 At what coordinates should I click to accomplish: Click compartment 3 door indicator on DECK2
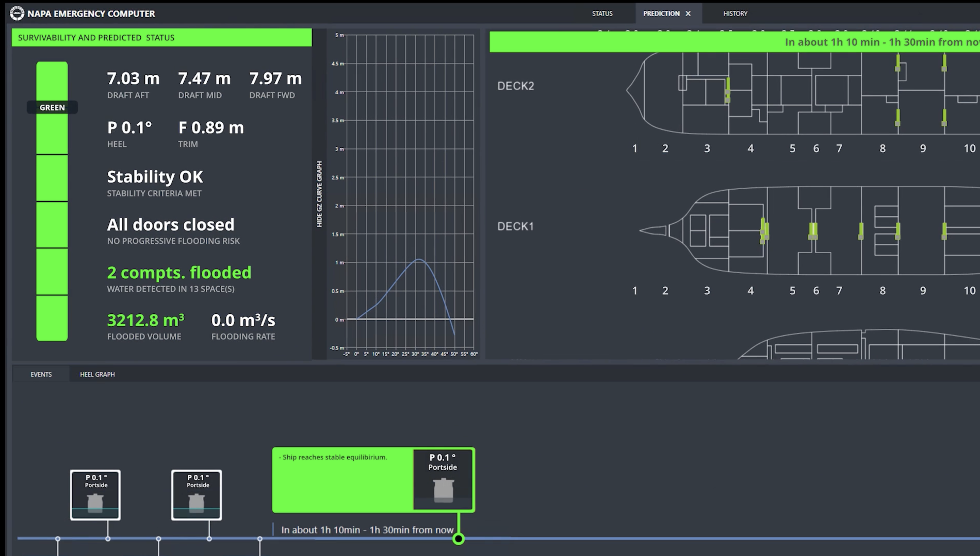point(728,90)
